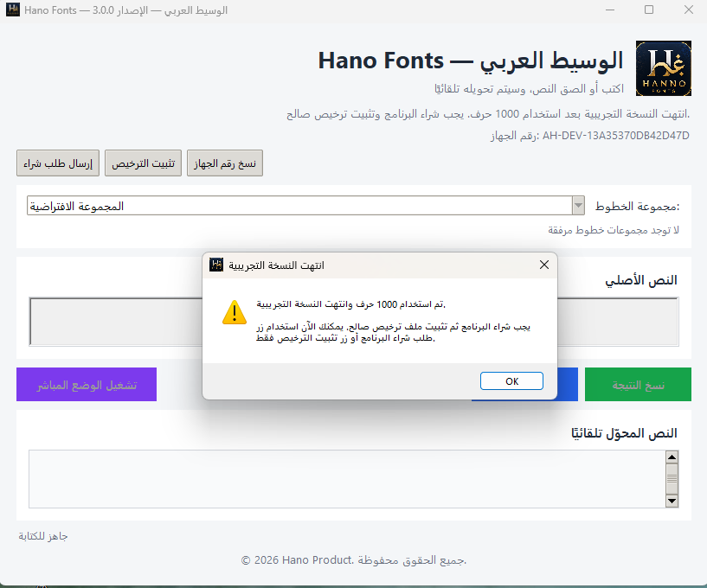Click تثبيت الترخيص button
707x588 pixels.
[143, 163]
